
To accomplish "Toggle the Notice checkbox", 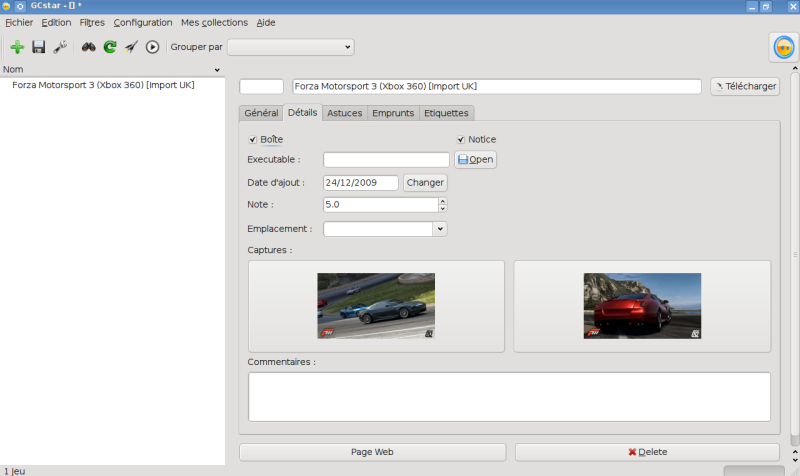I will tap(461, 139).
